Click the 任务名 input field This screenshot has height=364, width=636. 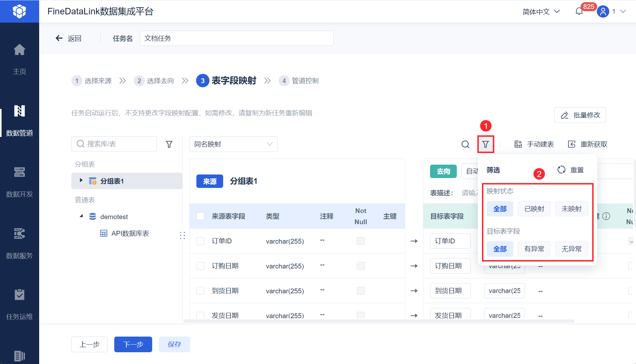237,38
